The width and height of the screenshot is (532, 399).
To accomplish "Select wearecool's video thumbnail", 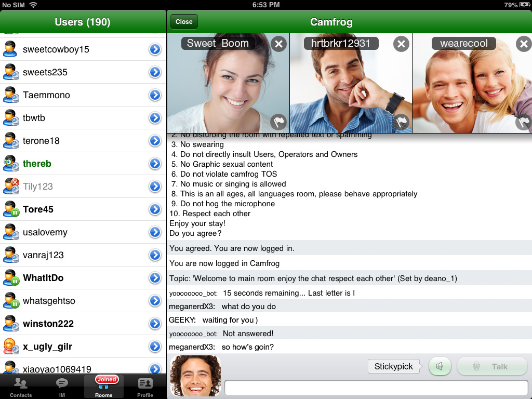I will [x=472, y=83].
